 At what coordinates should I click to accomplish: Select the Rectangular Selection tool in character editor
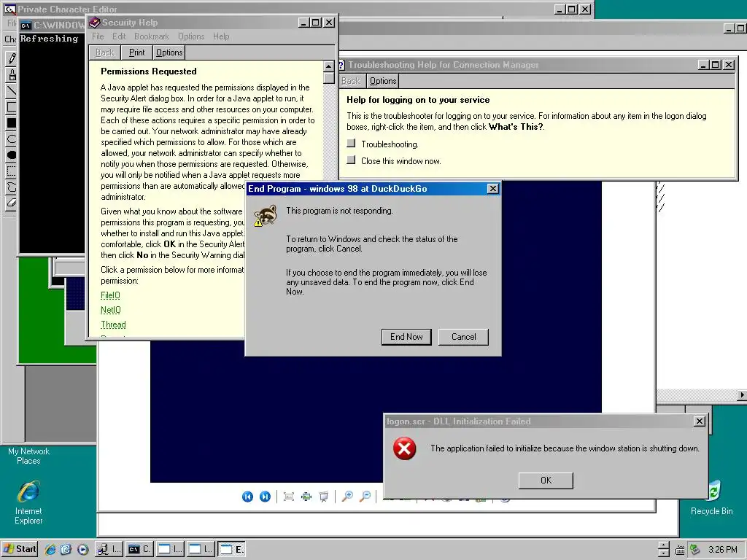(x=12, y=171)
